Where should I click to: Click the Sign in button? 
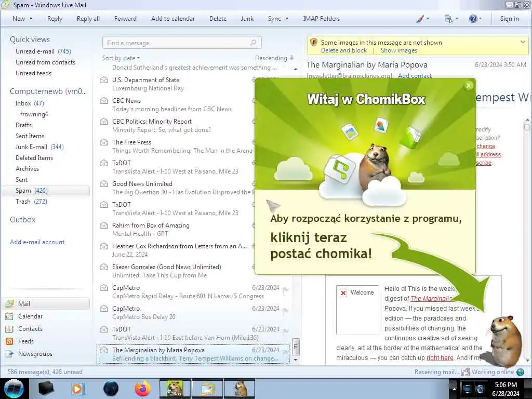(x=509, y=19)
